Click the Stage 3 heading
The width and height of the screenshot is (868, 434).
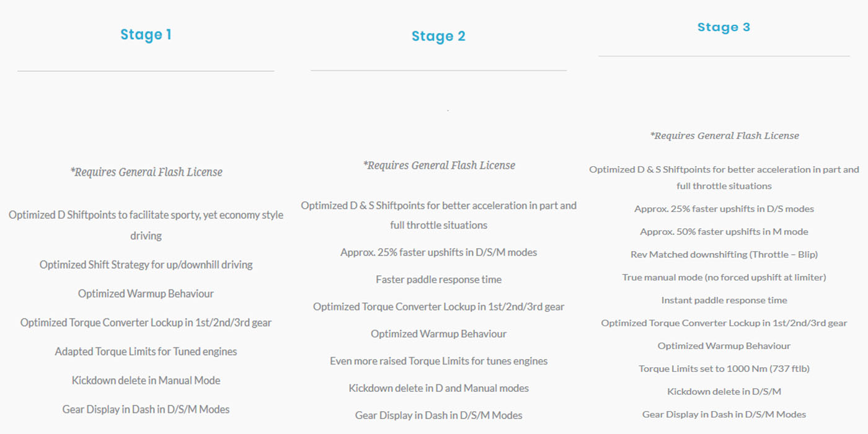[724, 27]
